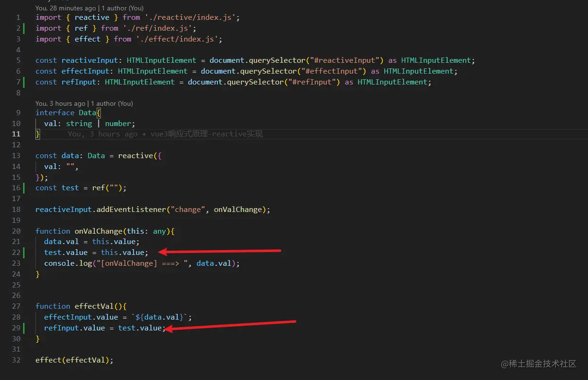Select line number 5 in the gutter

click(x=18, y=60)
